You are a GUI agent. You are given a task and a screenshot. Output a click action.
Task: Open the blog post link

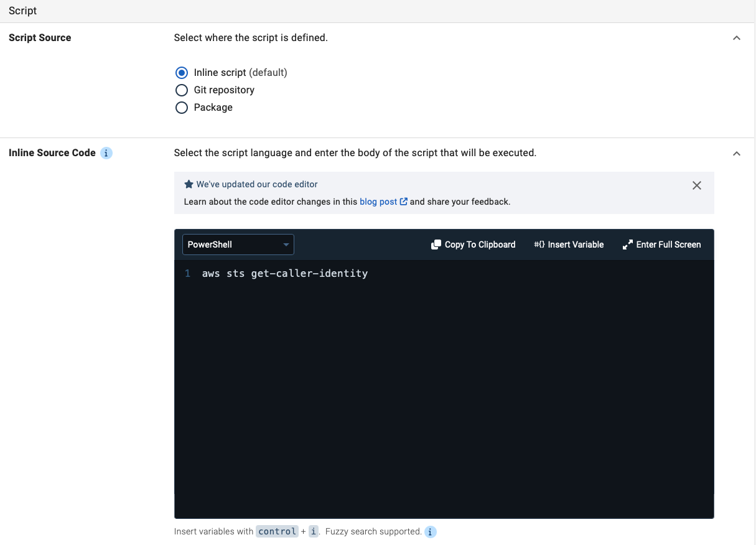378,201
